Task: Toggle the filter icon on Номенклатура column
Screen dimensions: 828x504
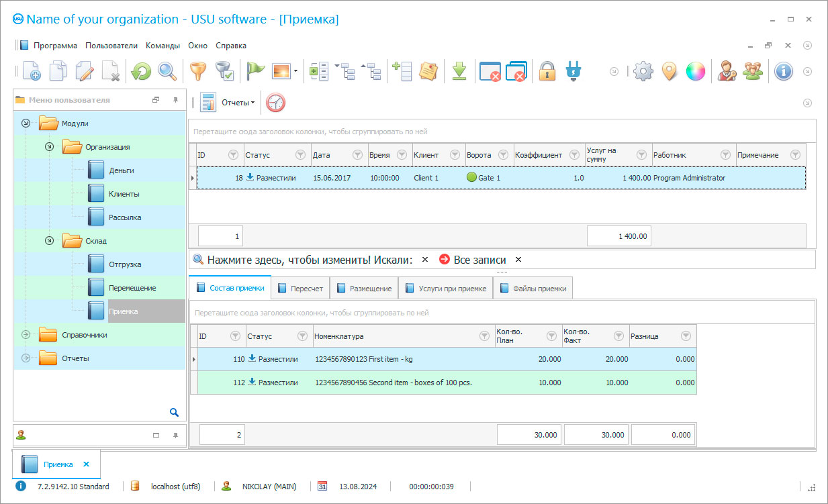Action: click(484, 336)
